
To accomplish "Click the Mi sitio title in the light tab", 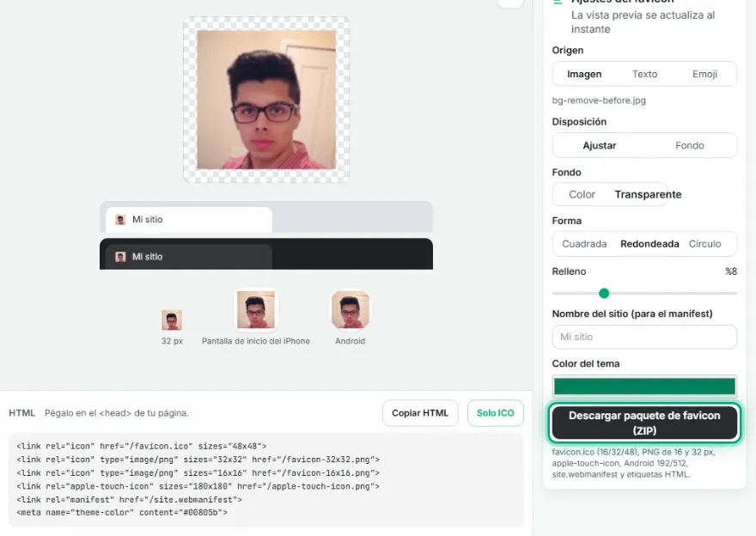I will tap(148, 220).
